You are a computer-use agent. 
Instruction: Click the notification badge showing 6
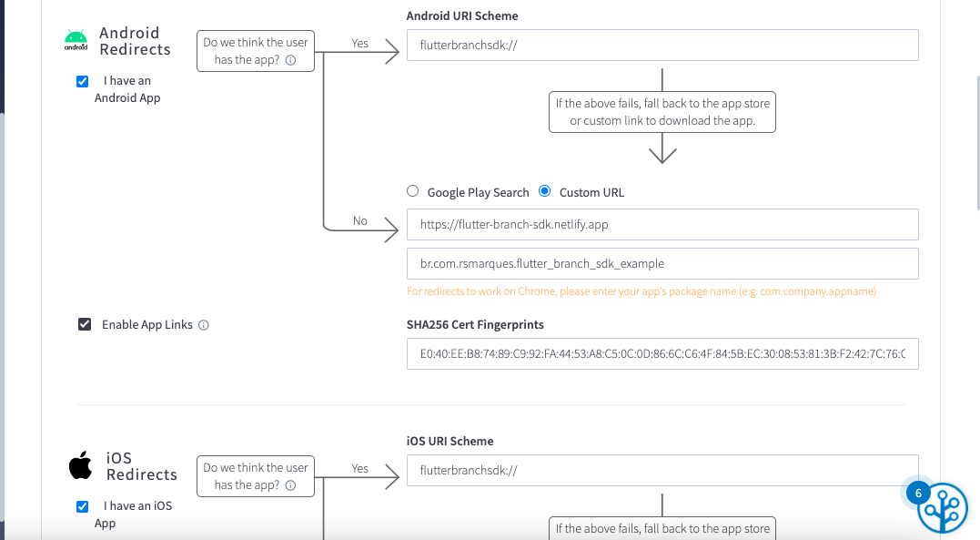(918, 493)
